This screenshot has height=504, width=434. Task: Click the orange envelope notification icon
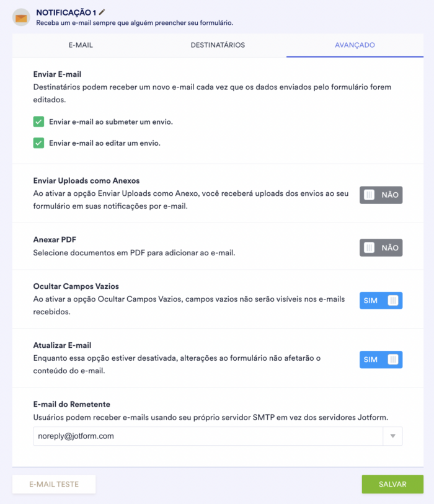point(21,17)
